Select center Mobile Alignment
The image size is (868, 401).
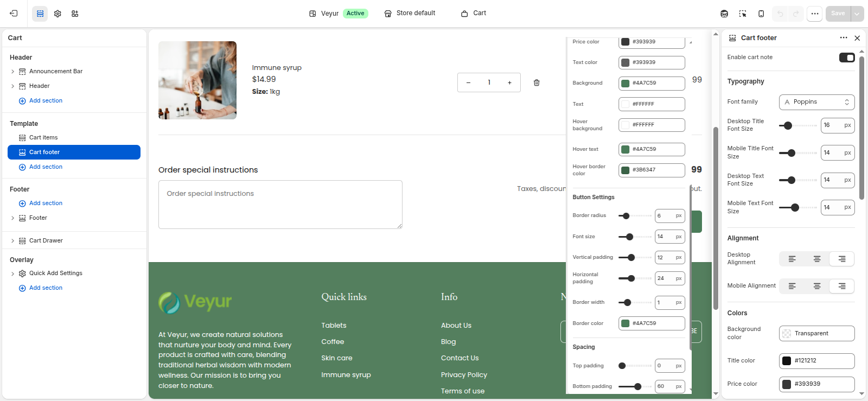(x=817, y=286)
